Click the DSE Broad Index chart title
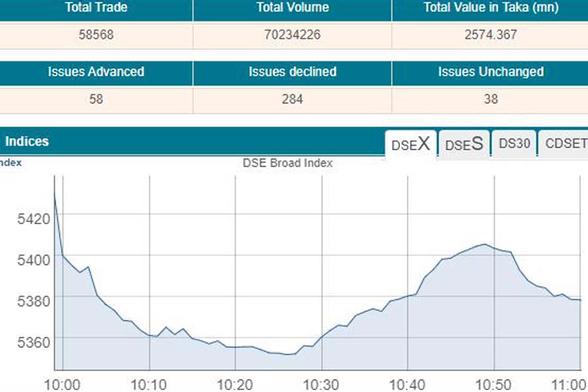588x392 pixels. 287,163
